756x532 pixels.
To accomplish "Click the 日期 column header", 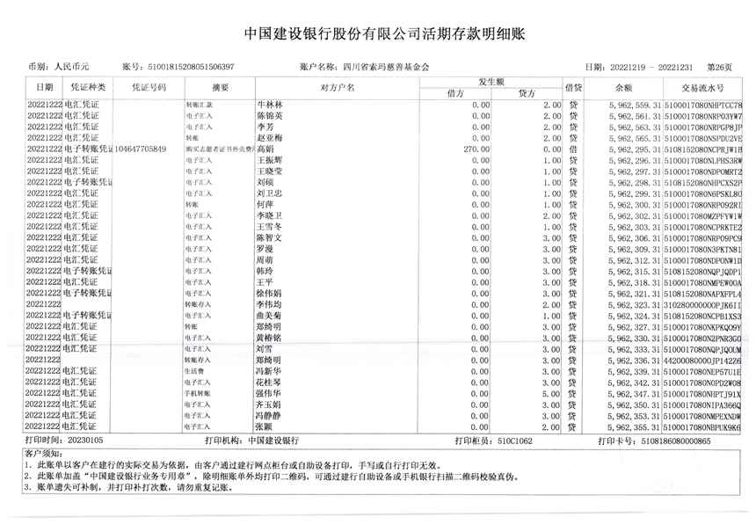I will pos(44,87).
